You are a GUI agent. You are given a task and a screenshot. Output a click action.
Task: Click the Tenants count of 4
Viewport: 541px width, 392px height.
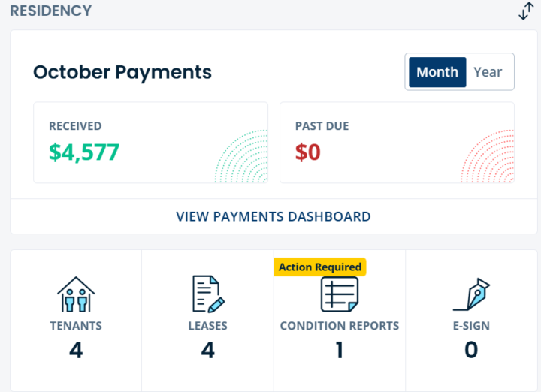point(76,350)
